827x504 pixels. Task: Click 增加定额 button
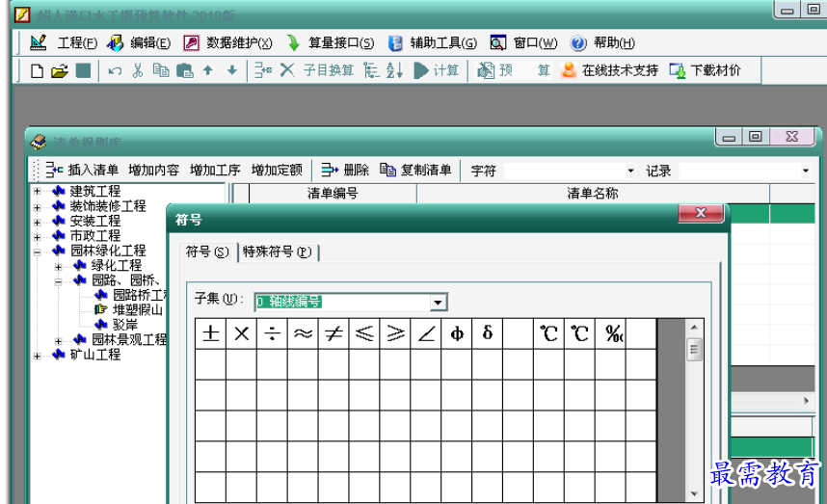[277, 170]
